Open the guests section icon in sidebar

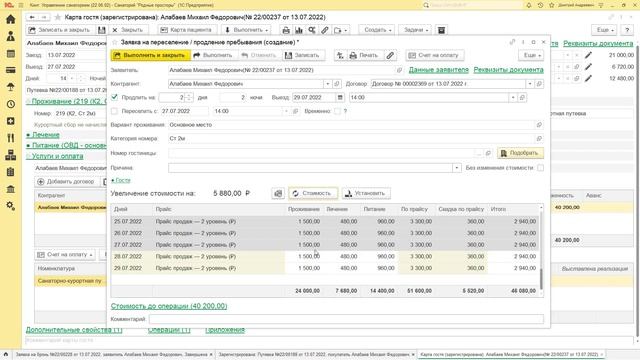[x=11, y=36]
